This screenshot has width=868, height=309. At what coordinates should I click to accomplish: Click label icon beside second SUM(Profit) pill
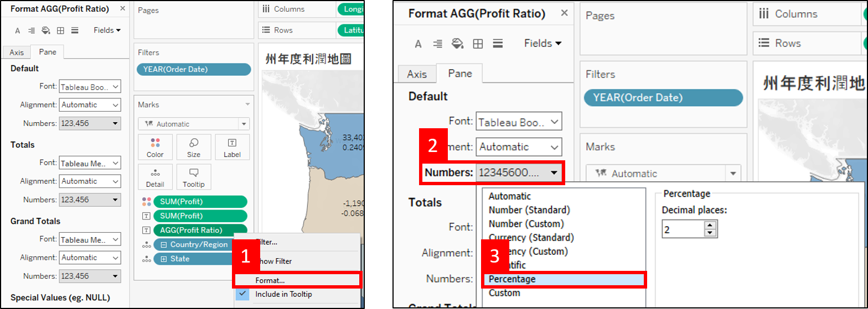point(146,216)
